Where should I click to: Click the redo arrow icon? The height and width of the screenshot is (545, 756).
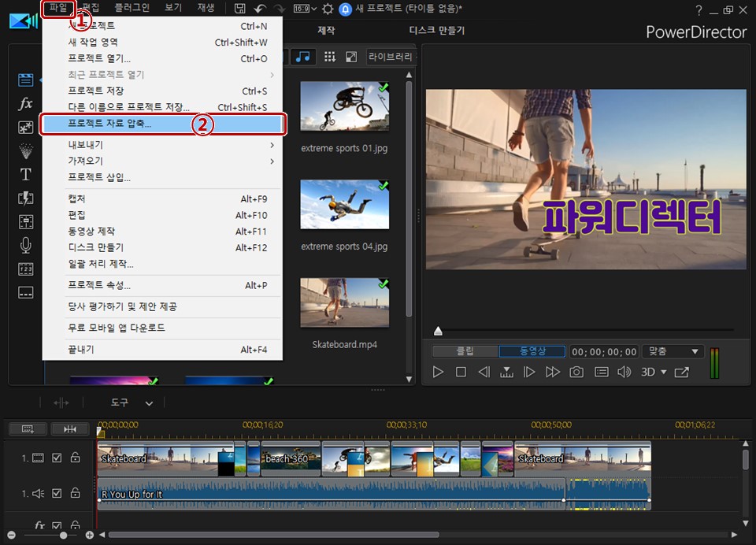click(280, 9)
